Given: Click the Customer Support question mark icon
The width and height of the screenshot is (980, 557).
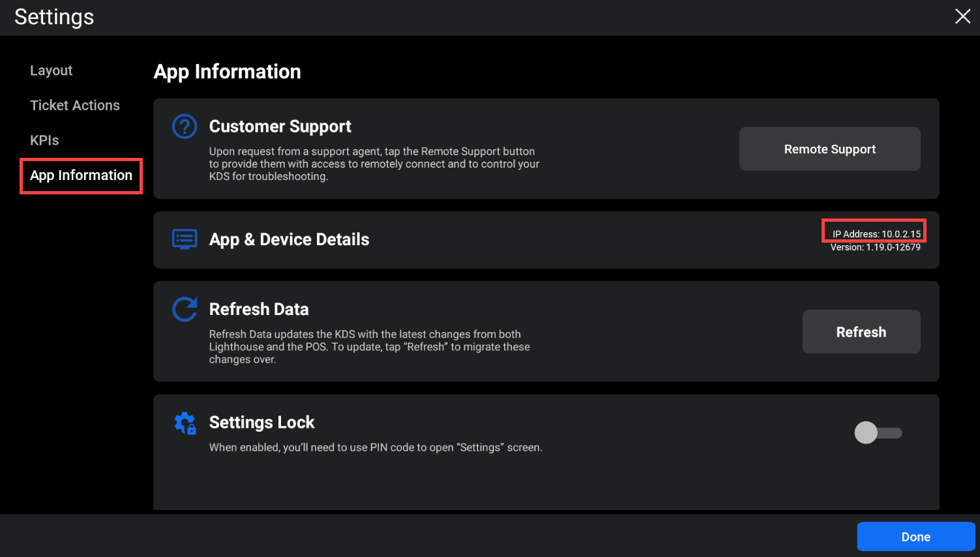Looking at the screenshot, I should [x=185, y=126].
